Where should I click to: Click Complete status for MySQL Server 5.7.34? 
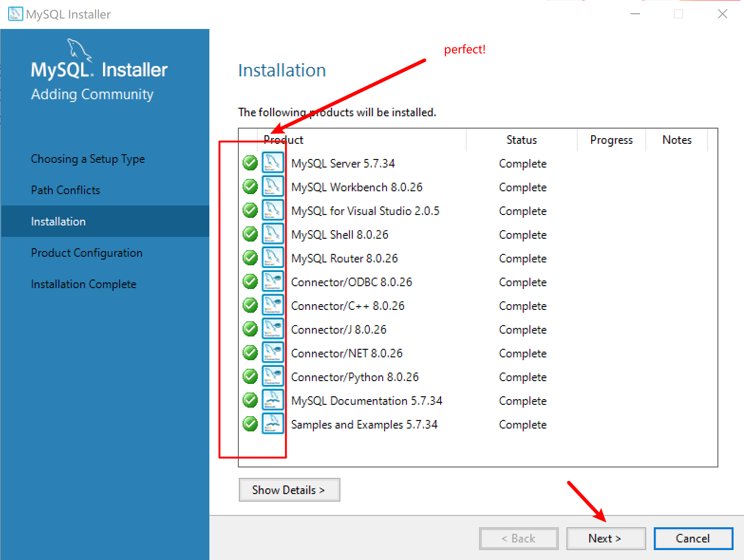click(523, 164)
